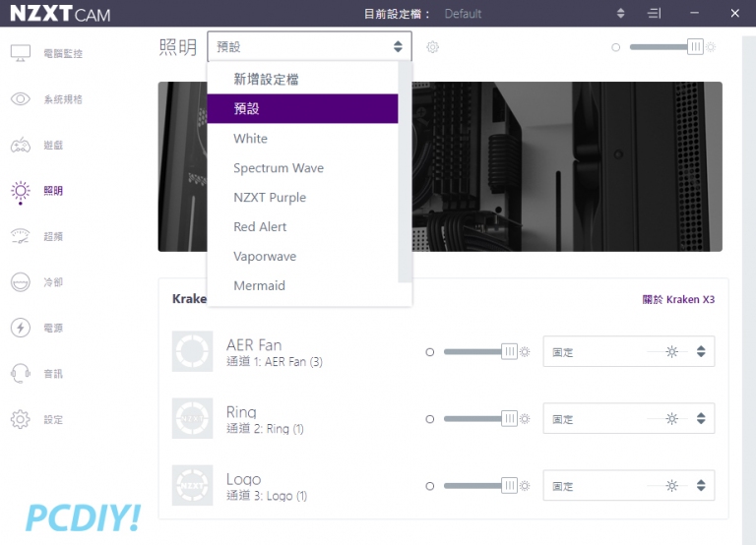This screenshot has height=545, width=756.
Task: Select the lighting sun icon in sidebar
Action: [21, 191]
